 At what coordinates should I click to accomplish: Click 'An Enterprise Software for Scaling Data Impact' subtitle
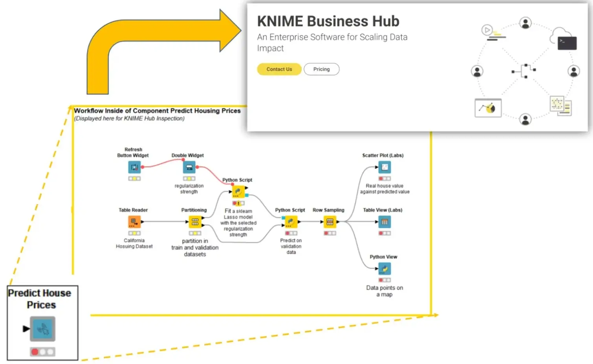tap(332, 42)
